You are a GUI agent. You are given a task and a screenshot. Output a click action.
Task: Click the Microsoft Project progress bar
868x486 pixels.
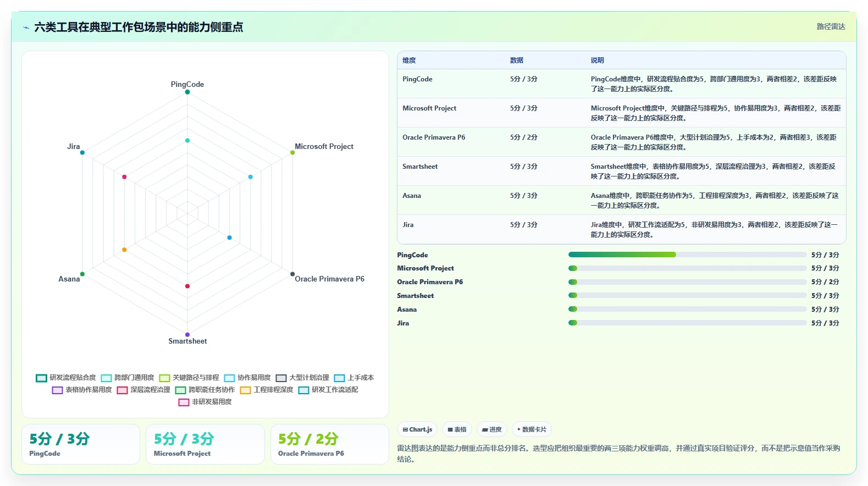[687, 268]
